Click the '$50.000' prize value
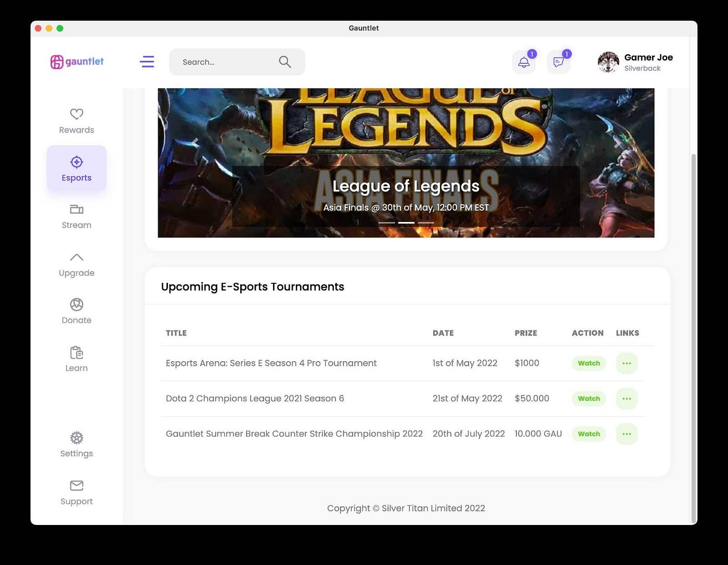The image size is (728, 565). tap(532, 399)
